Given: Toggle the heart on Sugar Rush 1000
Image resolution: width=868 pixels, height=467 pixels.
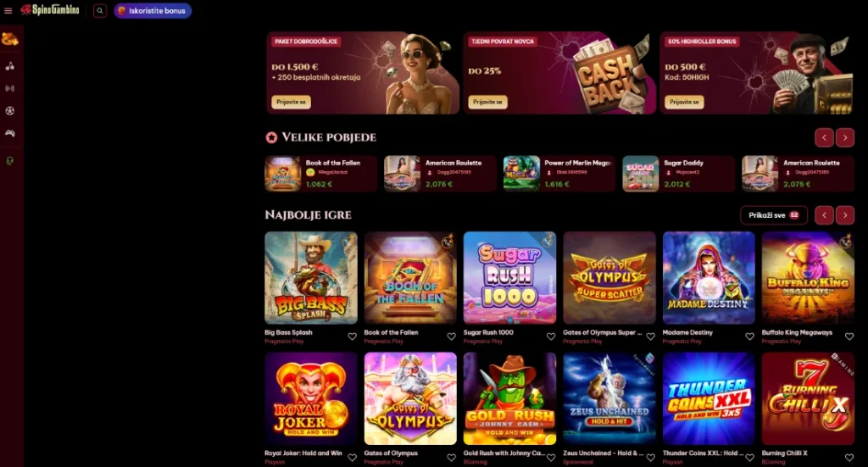Looking at the screenshot, I should (551, 336).
